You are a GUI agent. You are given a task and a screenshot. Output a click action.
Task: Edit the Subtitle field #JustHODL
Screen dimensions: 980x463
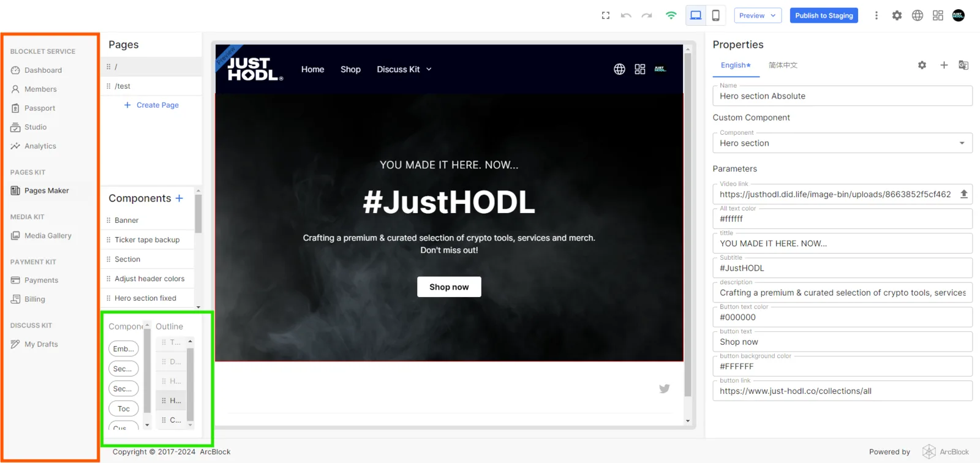842,268
